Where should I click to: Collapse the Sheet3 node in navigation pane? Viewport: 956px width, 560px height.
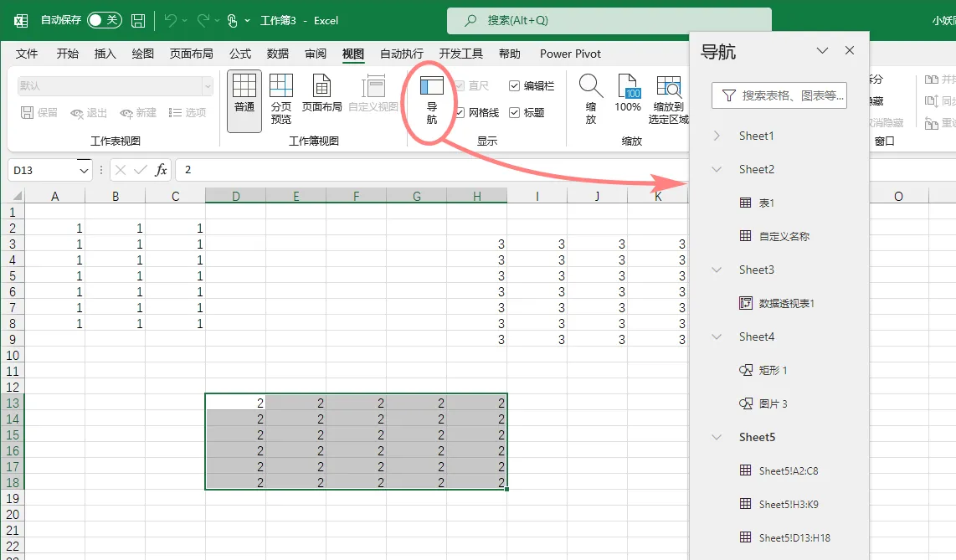[717, 270]
